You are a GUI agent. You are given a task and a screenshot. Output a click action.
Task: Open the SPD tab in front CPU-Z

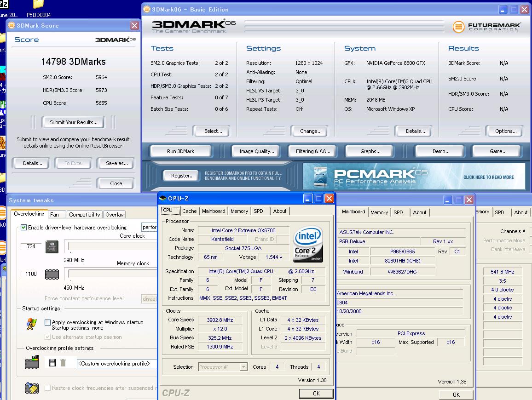point(258,211)
